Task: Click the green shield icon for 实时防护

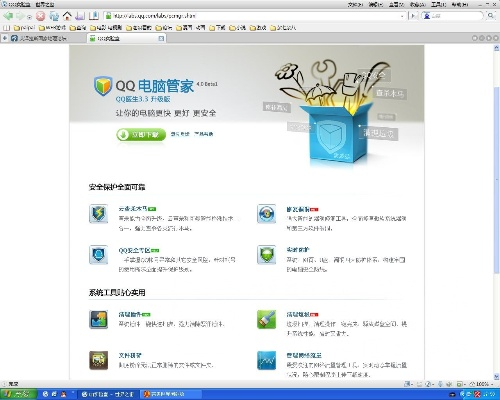Action: pyautogui.click(x=266, y=255)
